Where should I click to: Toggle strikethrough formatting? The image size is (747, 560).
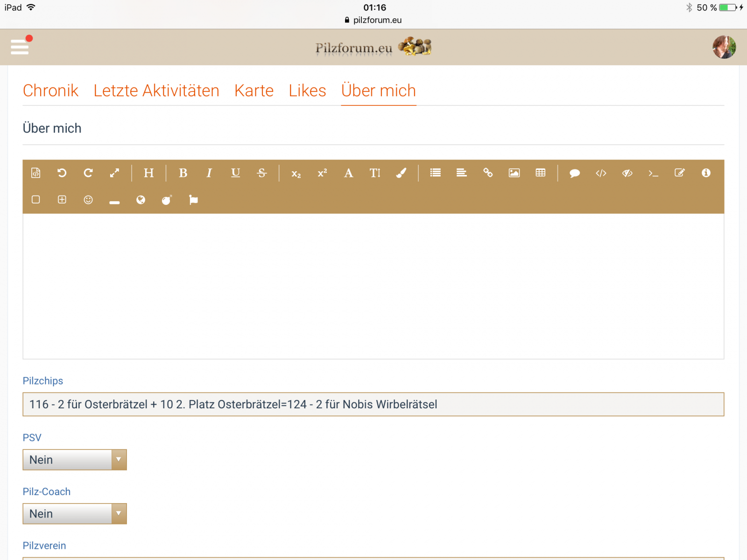262,173
